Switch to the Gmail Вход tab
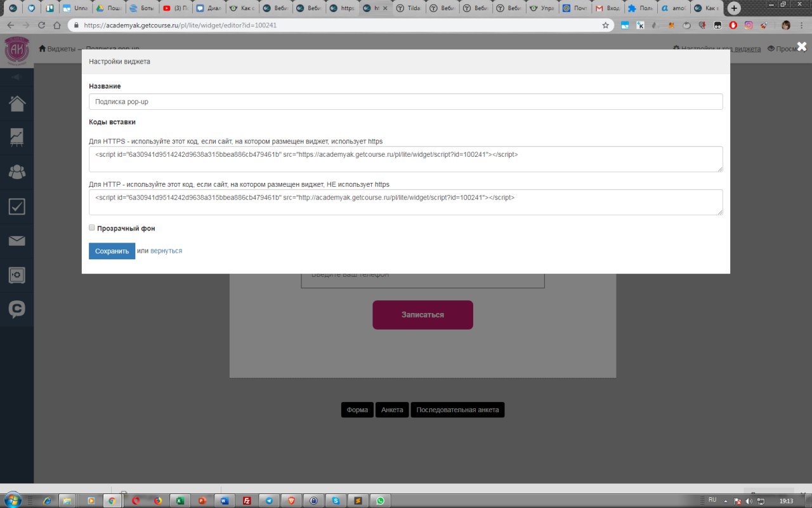The width and height of the screenshot is (812, 508). click(x=608, y=8)
